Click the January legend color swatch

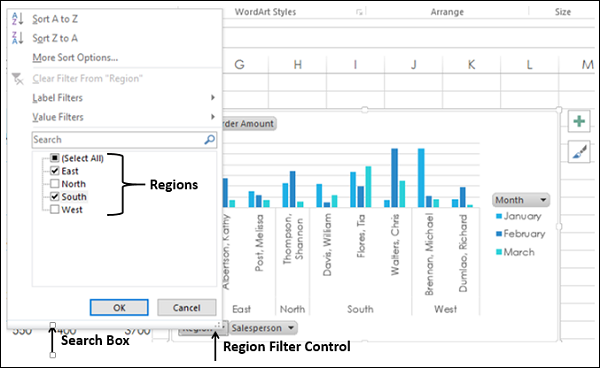coord(499,216)
